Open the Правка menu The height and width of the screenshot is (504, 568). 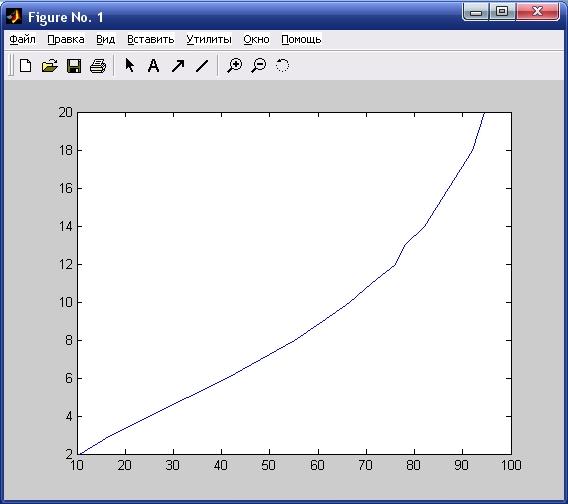coord(66,39)
